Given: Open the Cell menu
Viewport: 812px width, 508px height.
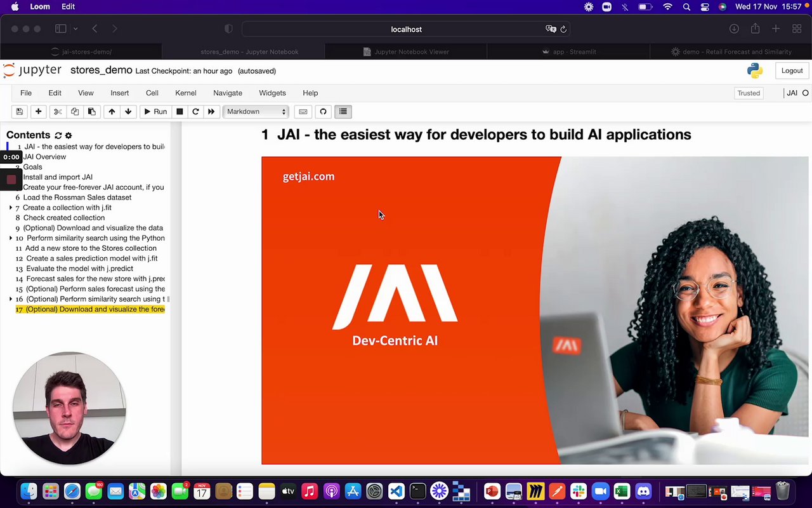Looking at the screenshot, I should (x=152, y=93).
